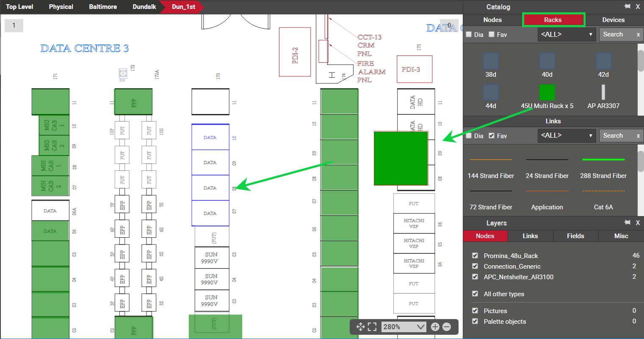Screen dimensions: 644x339
Task: Open the <ALL> filter dropdown in Links
Action: pos(566,136)
